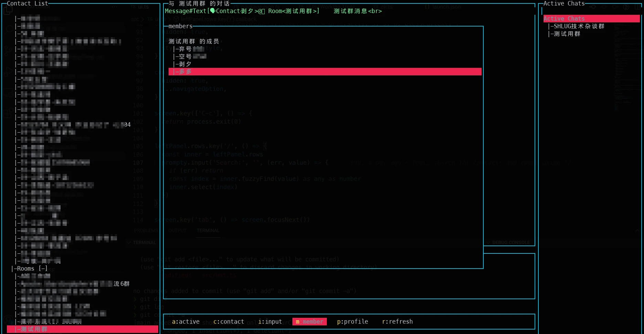Viewport: 644px width, 334px height.
Task: Click the Contact List panel title
Action: (28, 3)
